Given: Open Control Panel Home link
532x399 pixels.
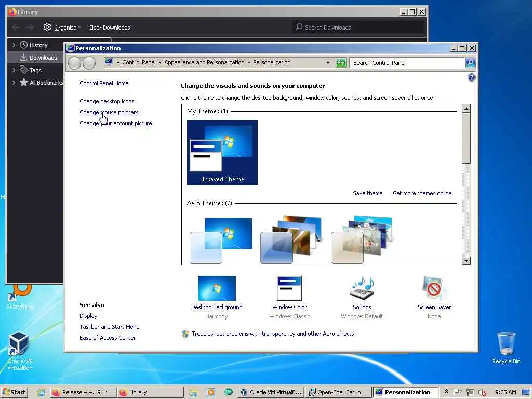Looking at the screenshot, I should point(104,83).
